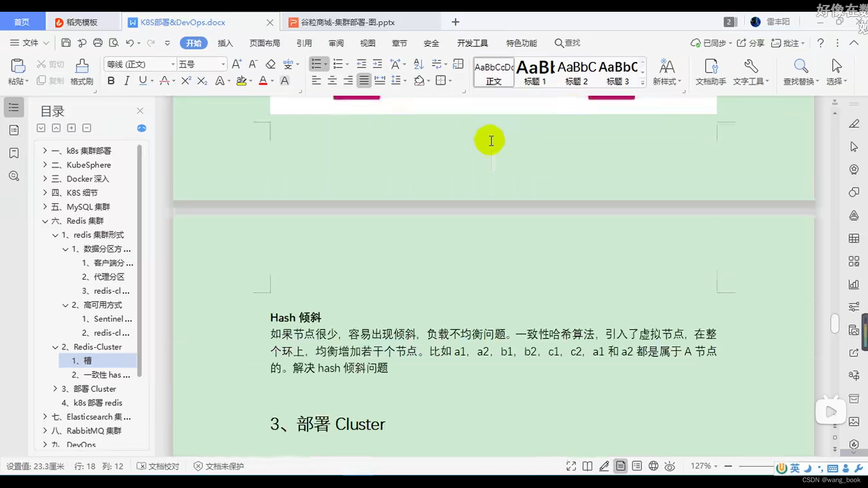Switch to 页面布局 ribbon tab

(265, 43)
